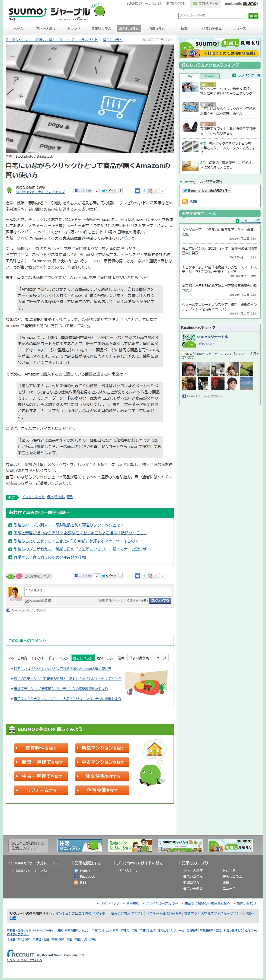Click the 中古一戸建てを探す orange button
Viewport: 266px width, 980px height.
click(x=41, y=777)
